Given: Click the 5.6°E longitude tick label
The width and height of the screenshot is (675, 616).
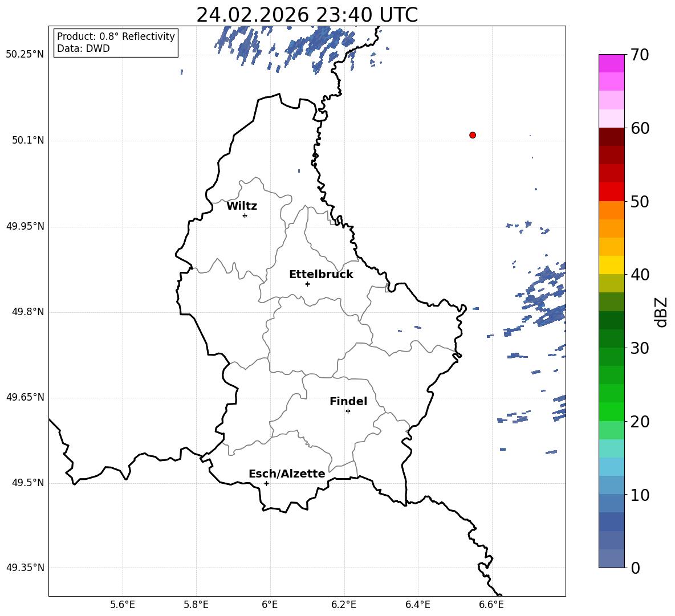Looking at the screenshot, I should [x=123, y=605].
